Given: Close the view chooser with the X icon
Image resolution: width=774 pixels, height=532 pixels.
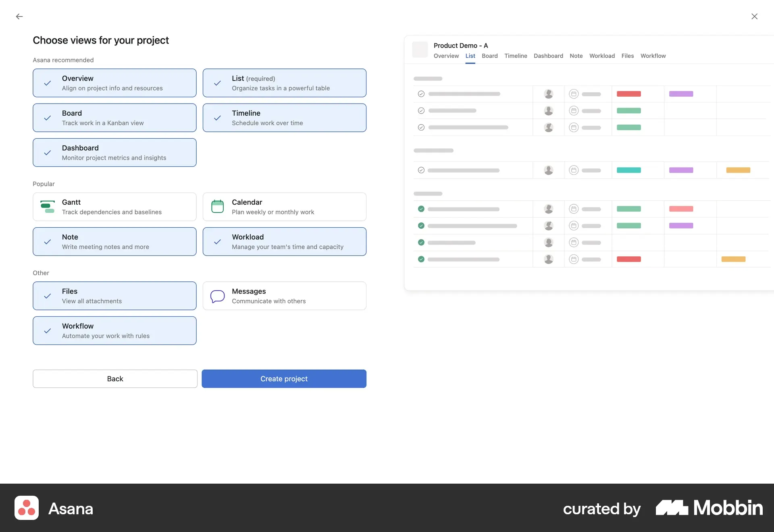Looking at the screenshot, I should pos(754,17).
